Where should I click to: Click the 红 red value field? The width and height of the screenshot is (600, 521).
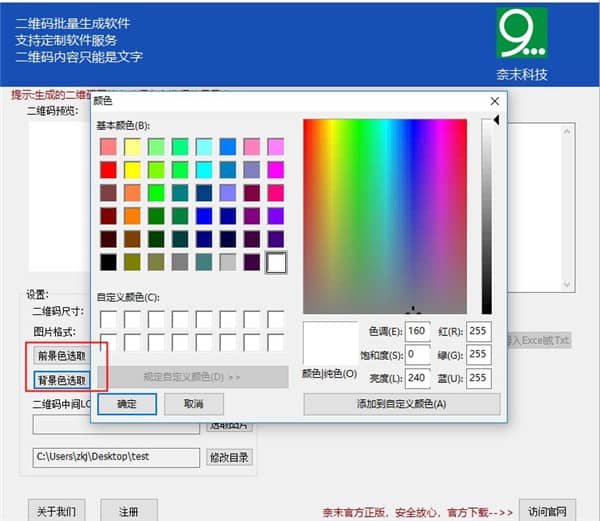478,332
